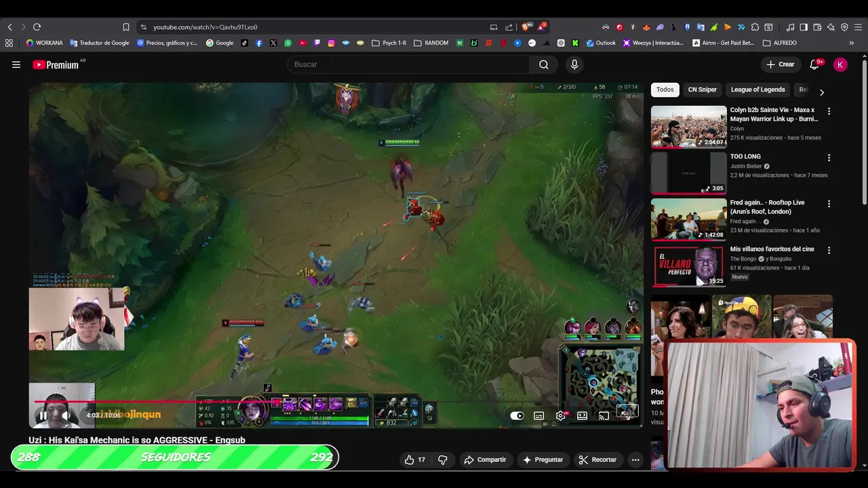
Task: Click the Compartir button
Action: [485, 460]
